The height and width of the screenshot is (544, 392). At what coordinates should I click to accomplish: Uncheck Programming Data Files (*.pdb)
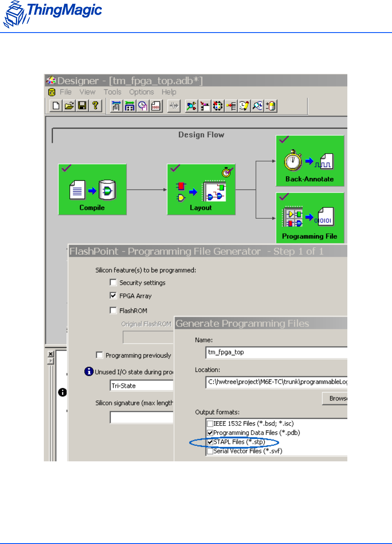[210, 433]
